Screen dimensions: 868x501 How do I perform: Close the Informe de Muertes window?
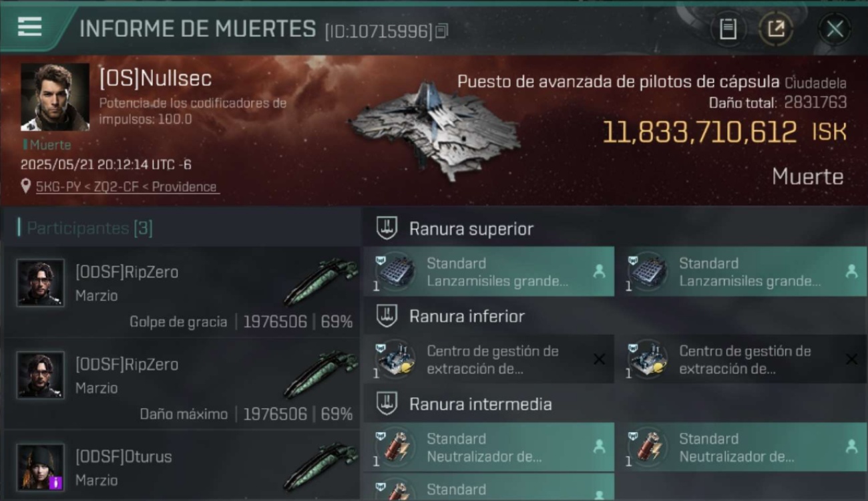coord(835,29)
